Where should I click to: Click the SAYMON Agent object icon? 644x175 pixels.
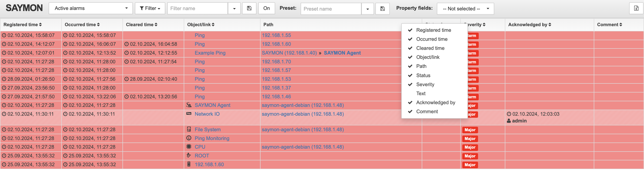point(189,105)
